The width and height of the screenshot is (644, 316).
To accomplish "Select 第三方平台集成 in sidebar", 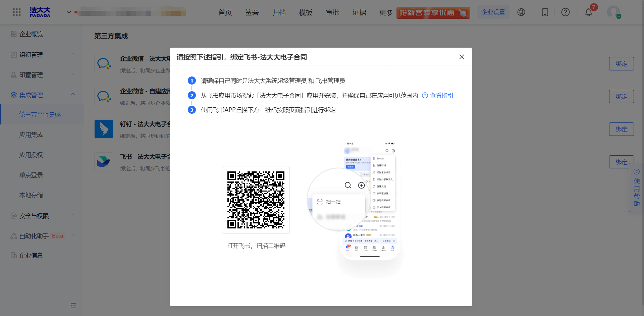I will click(x=42, y=114).
